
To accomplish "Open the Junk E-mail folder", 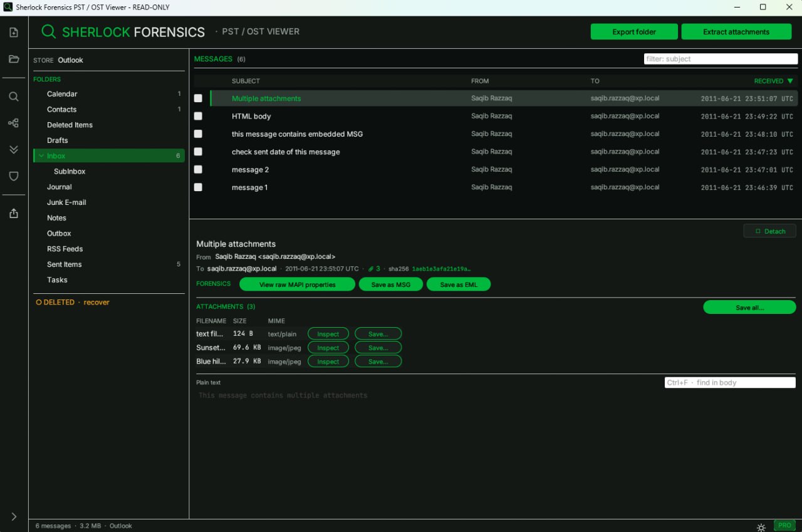I will click(109, 202).
